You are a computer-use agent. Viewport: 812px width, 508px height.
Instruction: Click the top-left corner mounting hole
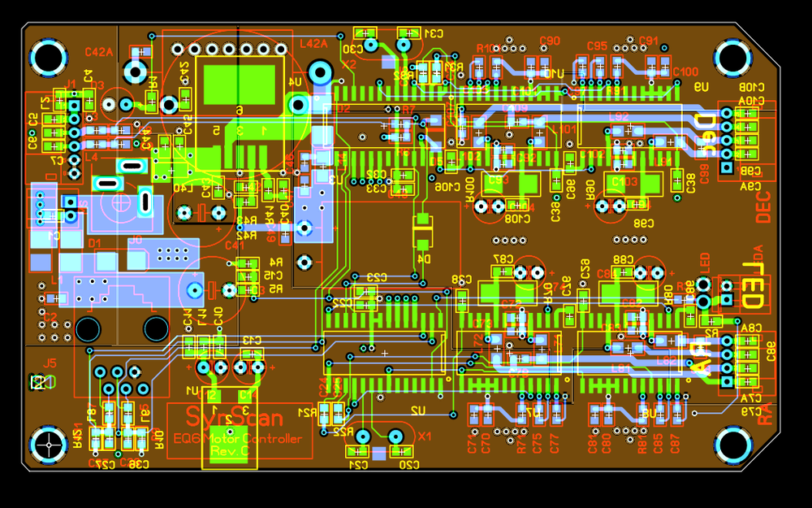click(49, 58)
